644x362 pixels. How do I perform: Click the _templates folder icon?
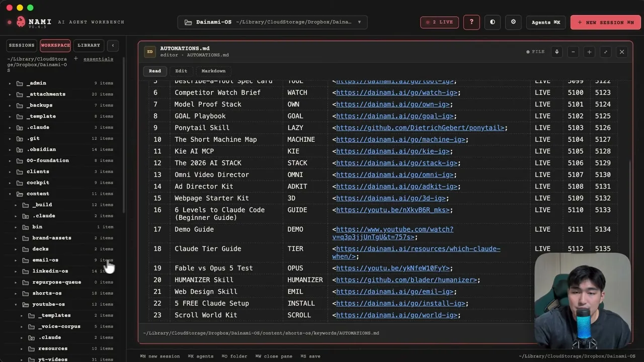pyautogui.click(x=32, y=315)
